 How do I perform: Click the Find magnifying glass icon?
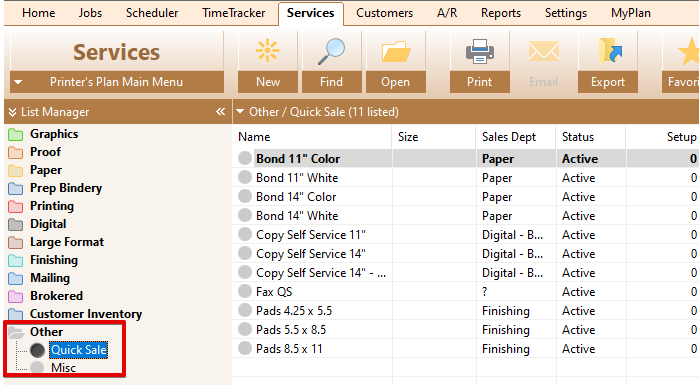pos(331,51)
